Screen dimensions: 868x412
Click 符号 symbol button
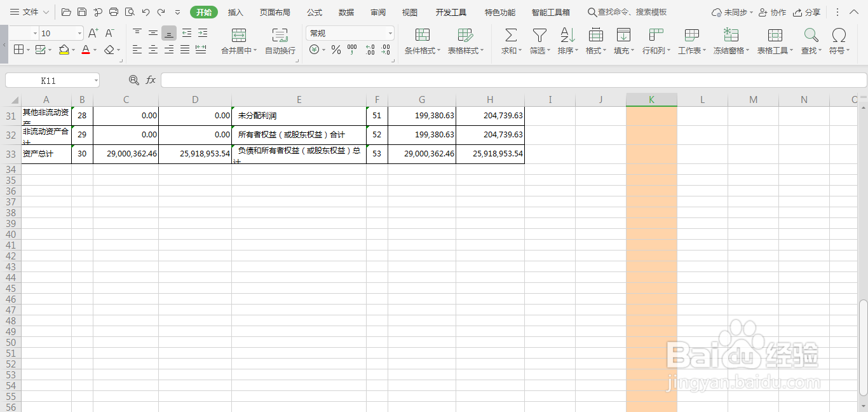[839, 41]
